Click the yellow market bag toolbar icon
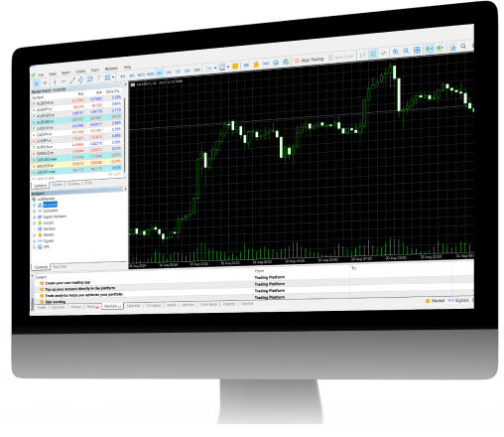504x437 pixels. click(256, 65)
